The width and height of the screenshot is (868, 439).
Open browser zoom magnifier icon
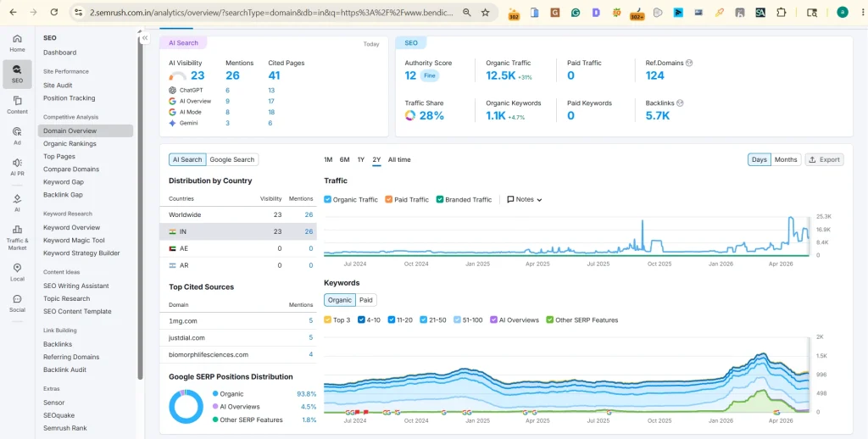click(x=467, y=12)
